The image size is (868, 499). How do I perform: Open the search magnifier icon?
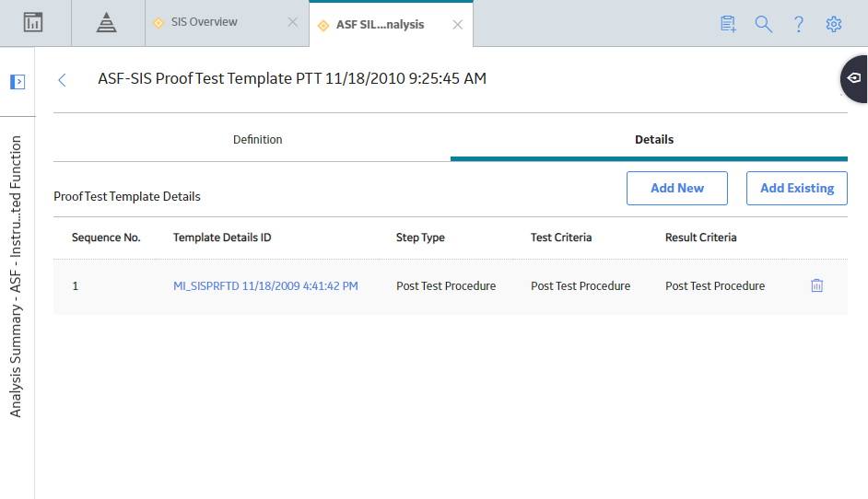pyautogui.click(x=763, y=24)
